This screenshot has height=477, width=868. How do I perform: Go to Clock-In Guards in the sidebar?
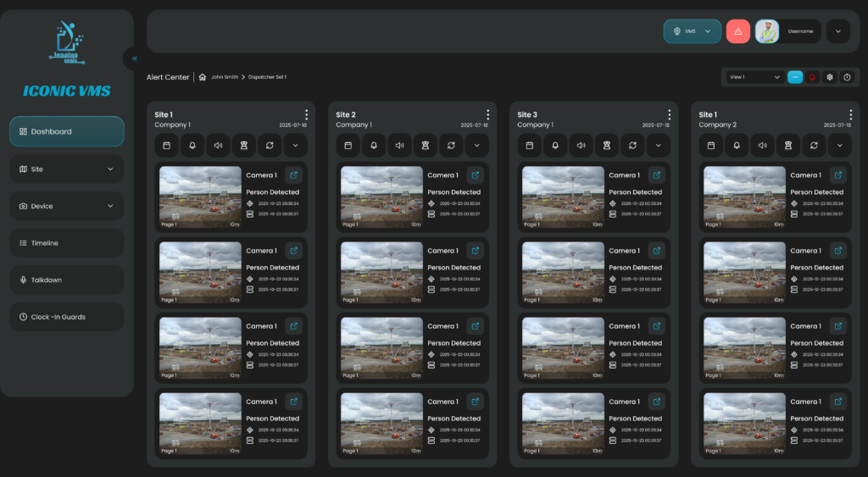[x=67, y=317]
